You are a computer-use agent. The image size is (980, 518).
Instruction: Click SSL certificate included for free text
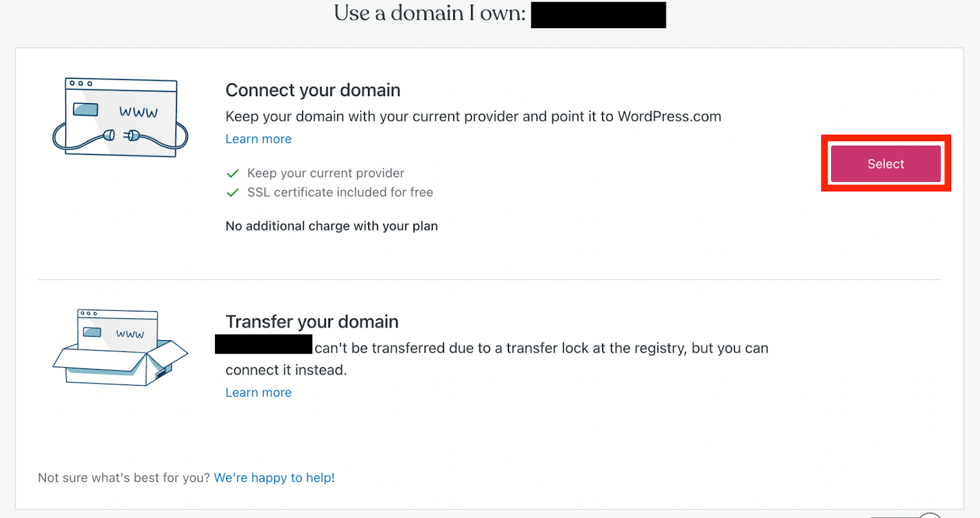(x=340, y=192)
